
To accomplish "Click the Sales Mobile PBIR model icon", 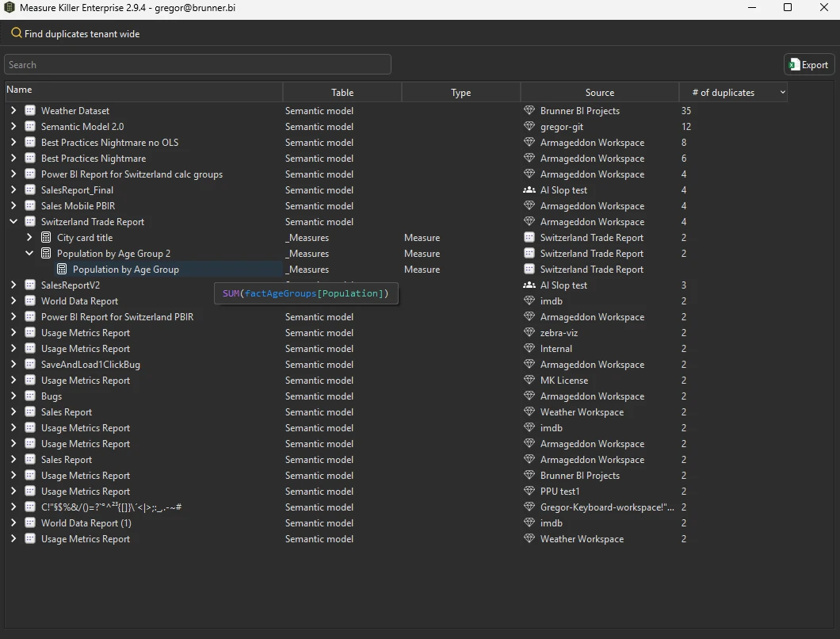I will click(x=31, y=206).
